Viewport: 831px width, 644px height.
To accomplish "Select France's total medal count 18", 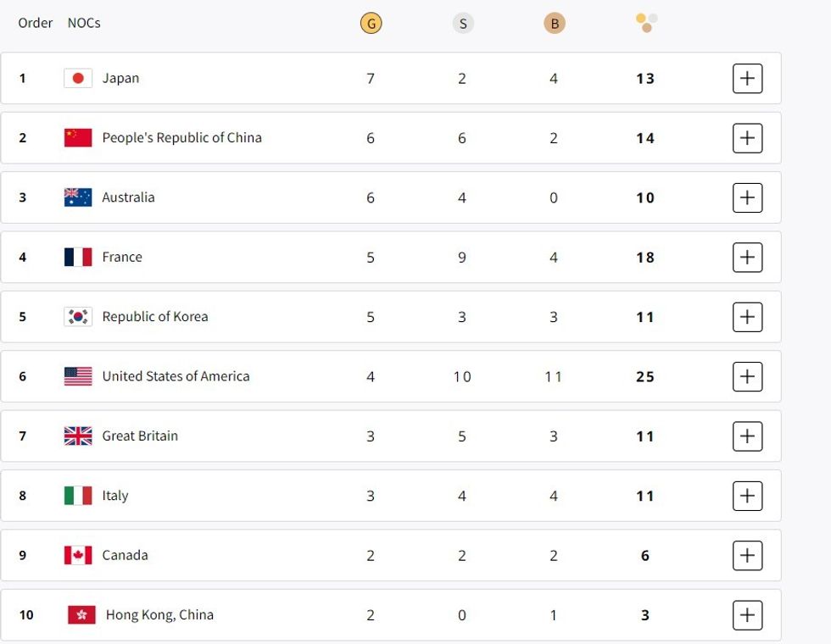I will click(645, 258).
